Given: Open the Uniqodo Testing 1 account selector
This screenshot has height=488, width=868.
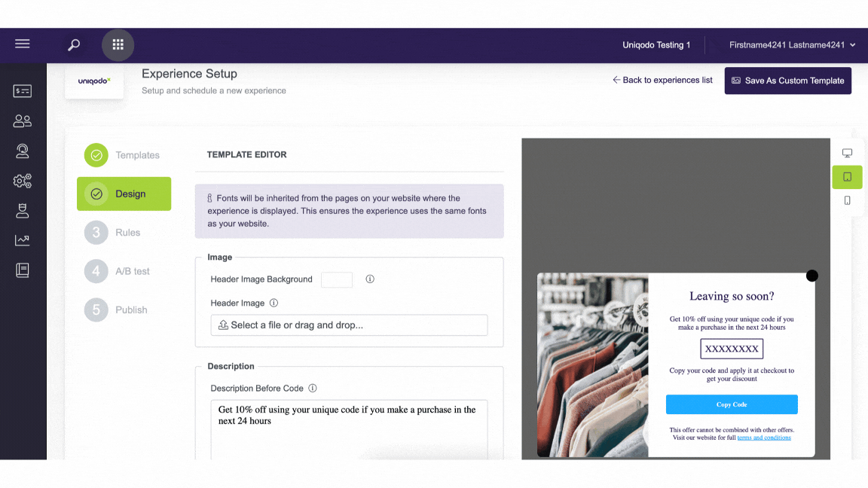Looking at the screenshot, I should point(656,45).
